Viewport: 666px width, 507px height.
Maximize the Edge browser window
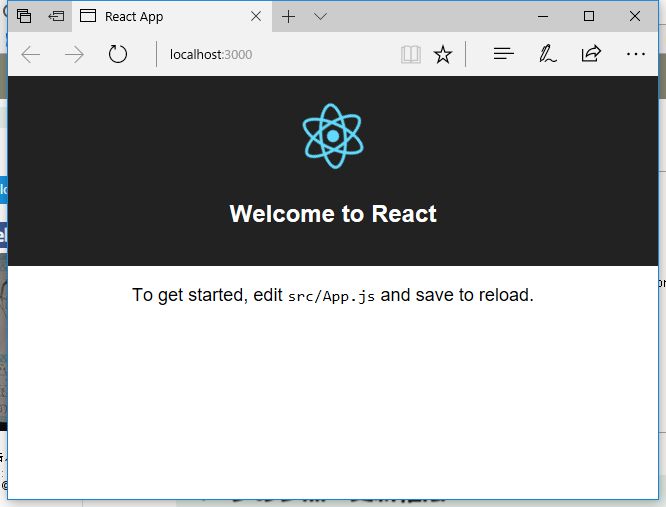click(589, 16)
